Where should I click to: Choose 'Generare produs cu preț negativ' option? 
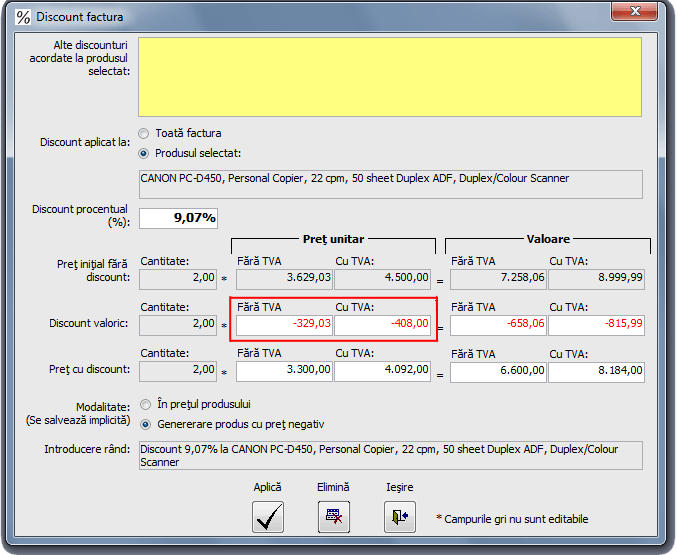pos(144,424)
